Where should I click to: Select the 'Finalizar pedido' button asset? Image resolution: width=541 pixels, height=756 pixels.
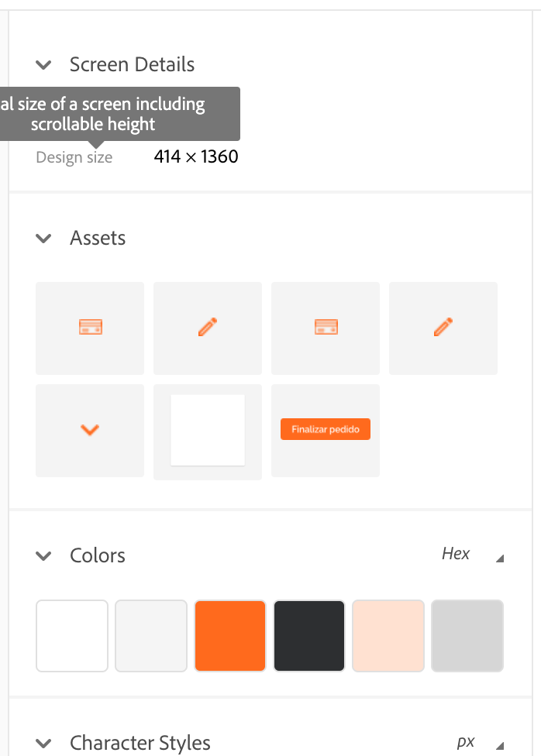pos(326,430)
